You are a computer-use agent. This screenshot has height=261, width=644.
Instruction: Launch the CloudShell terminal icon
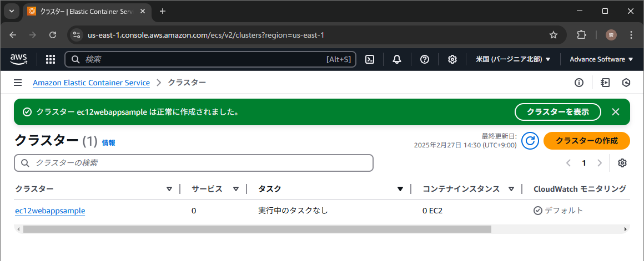tap(370, 59)
